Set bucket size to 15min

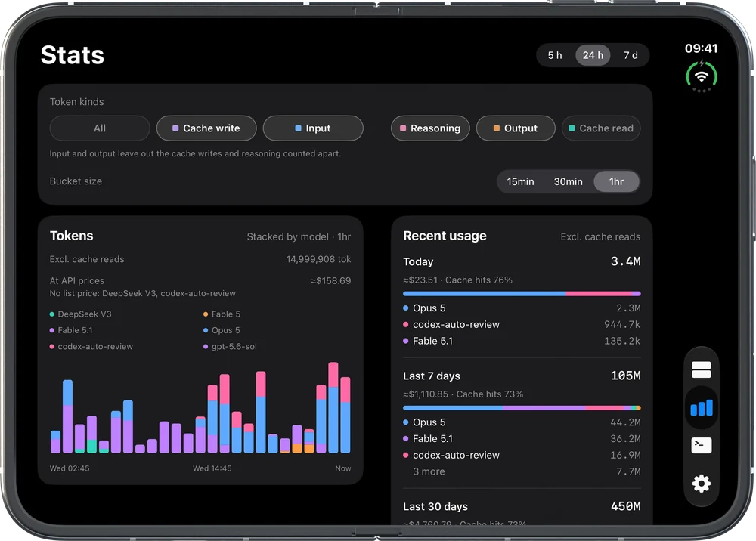tap(520, 181)
